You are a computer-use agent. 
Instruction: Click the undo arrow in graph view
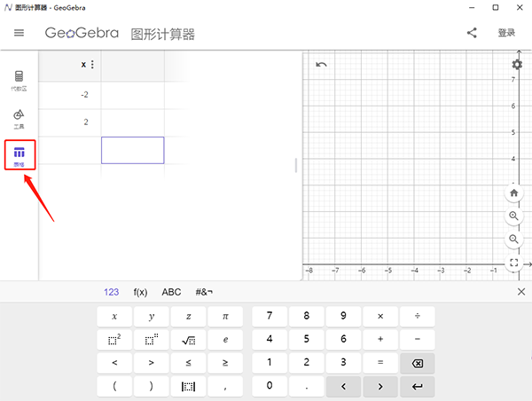point(321,65)
